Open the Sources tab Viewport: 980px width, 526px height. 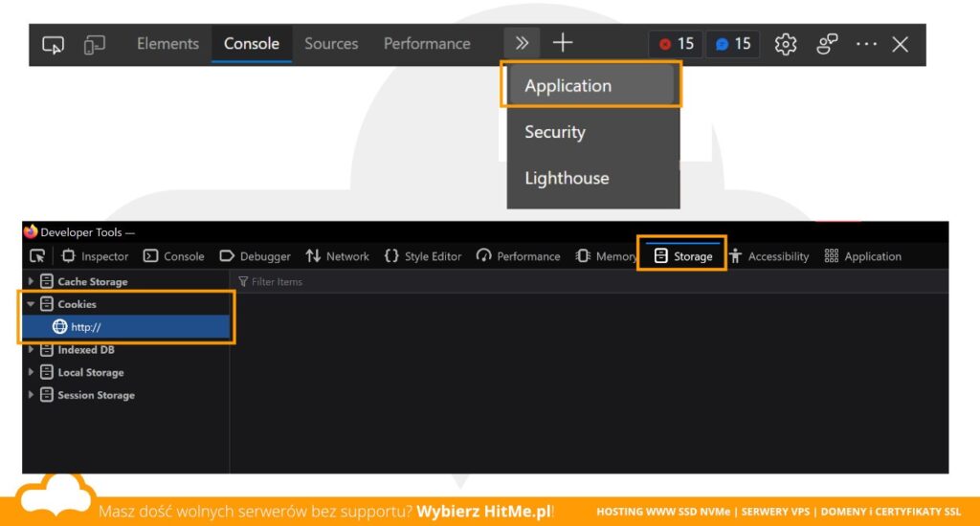(x=331, y=44)
